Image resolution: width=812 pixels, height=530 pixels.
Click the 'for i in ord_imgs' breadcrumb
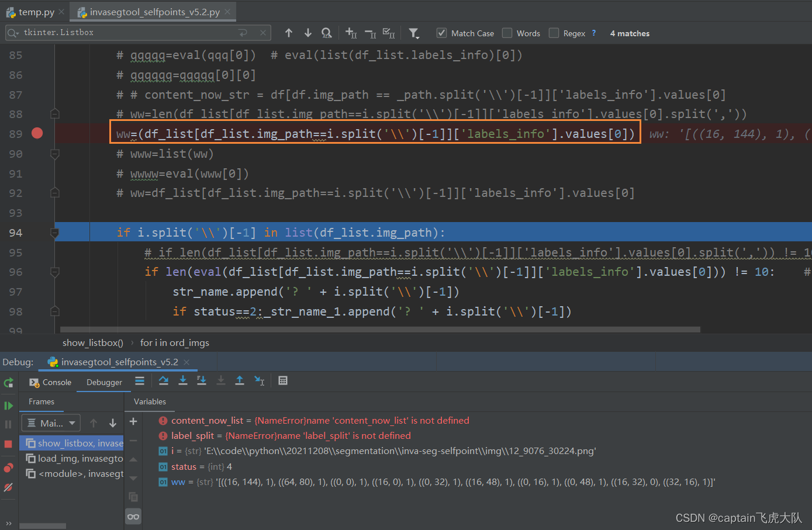pos(175,342)
